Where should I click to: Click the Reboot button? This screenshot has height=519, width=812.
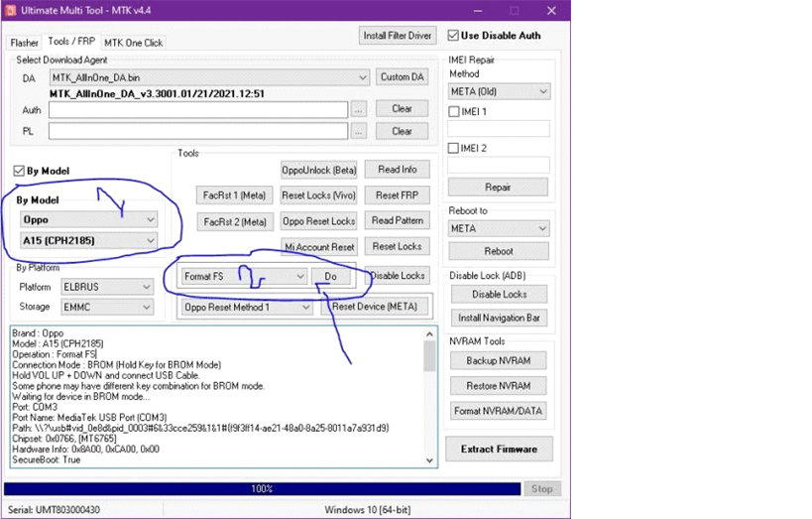click(499, 251)
